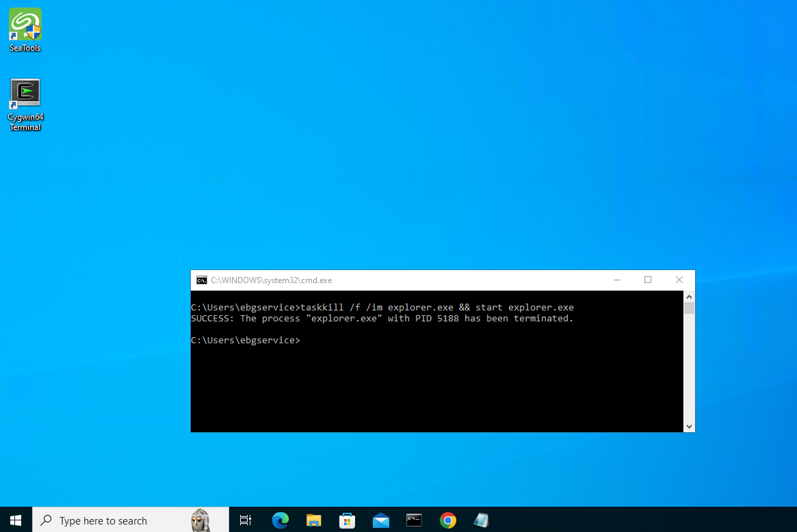Click the Command Prompt taskbar icon

click(x=414, y=520)
